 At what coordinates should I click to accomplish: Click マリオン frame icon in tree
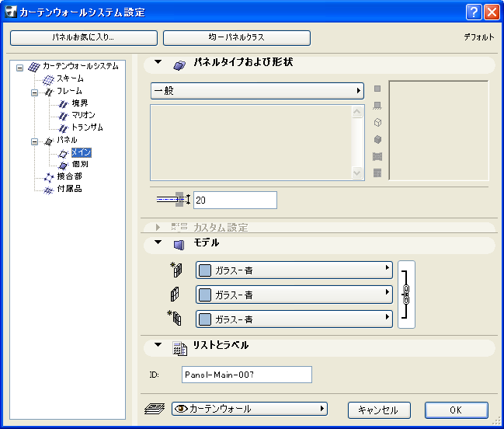tap(64, 116)
